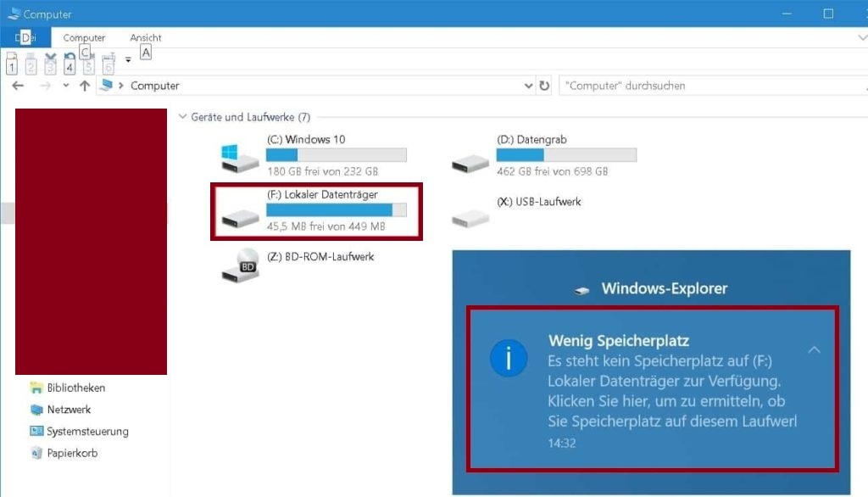Click the Computer window title text
868x497 pixels.
click(47, 14)
